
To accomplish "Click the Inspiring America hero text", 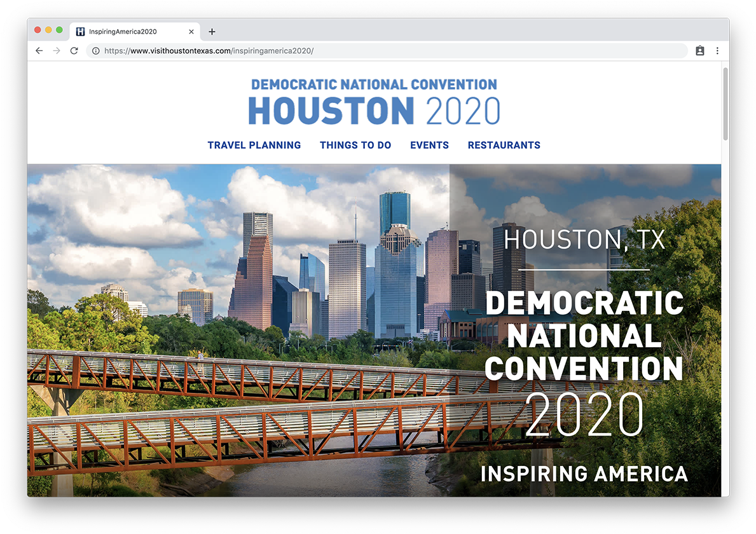I will coord(584,474).
